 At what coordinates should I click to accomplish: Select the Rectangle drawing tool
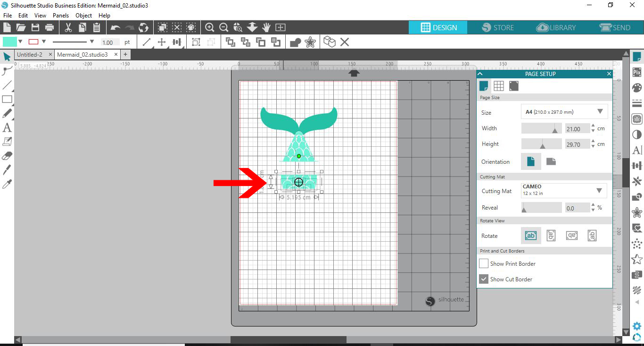(x=7, y=99)
